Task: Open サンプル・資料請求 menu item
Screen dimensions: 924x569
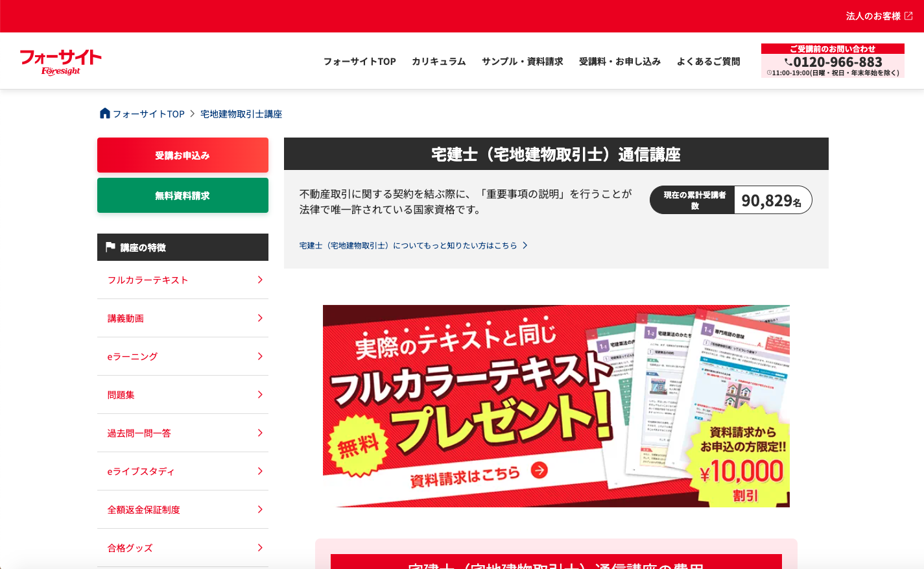Action: pyautogui.click(x=523, y=62)
